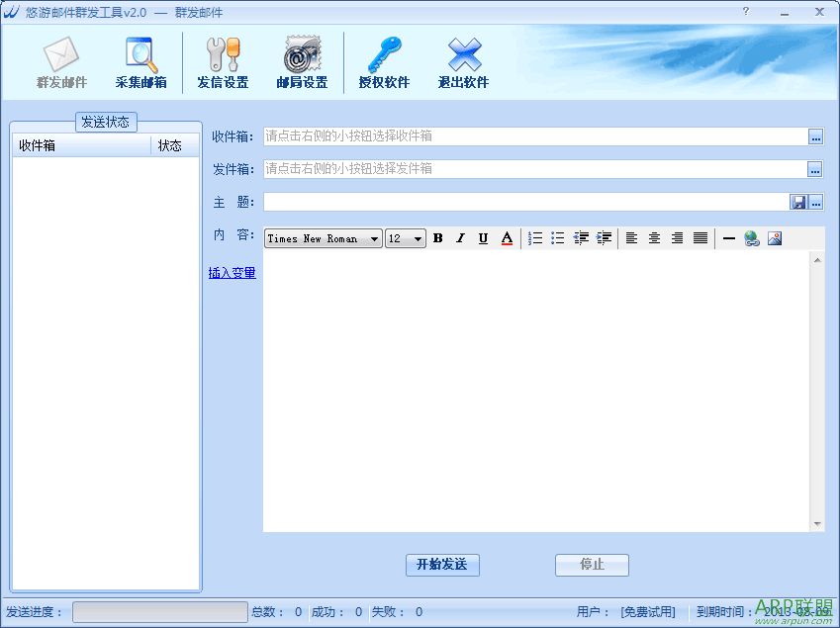The image size is (840, 628).
Task: Open 发信设置 sending settings
Action: pos(223,63)
